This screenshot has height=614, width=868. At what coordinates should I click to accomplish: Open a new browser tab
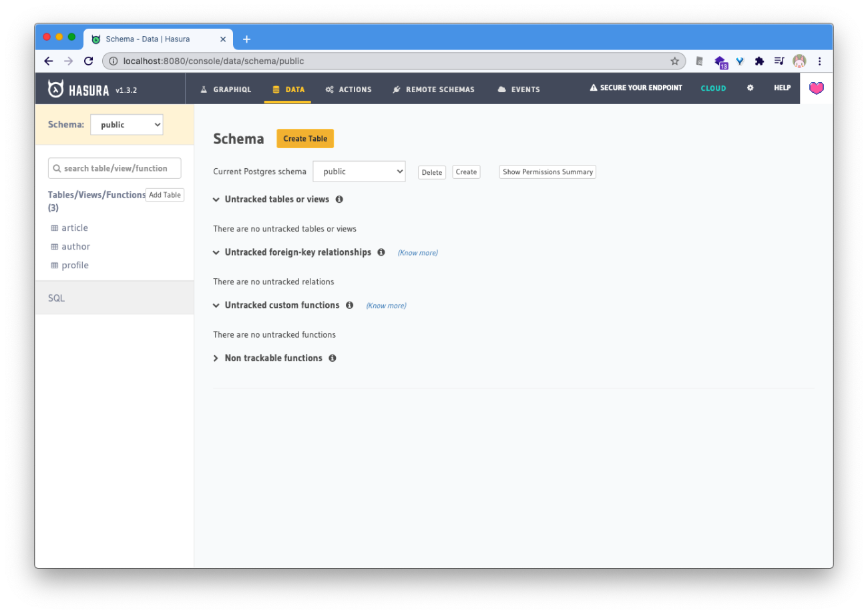(x=246, y=39)
